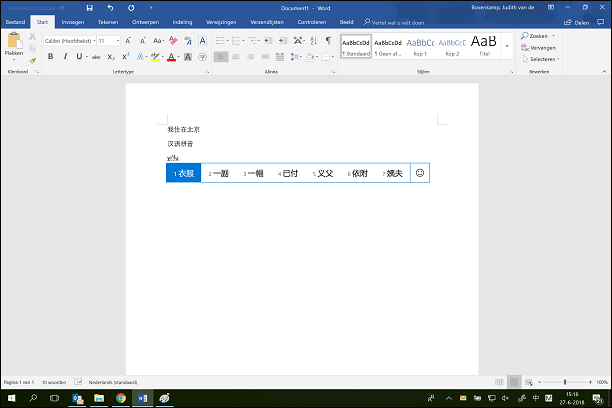
Task: Switch to the Invoegen tab
Action: coord(73,21)
